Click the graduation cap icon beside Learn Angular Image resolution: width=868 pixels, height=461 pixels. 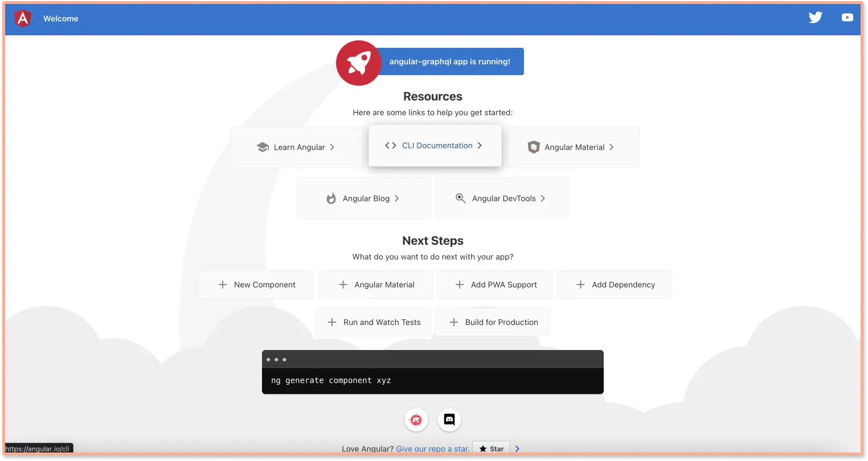pos(263,147)
